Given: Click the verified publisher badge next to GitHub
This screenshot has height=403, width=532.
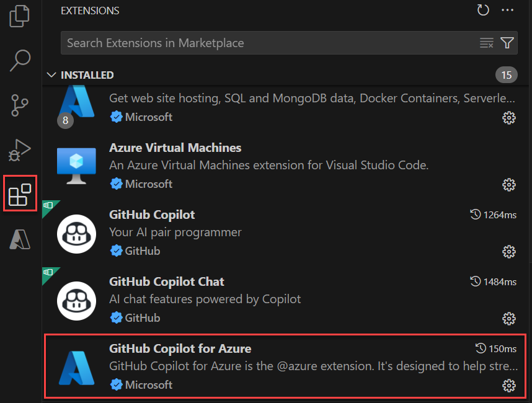Looking at the screenshot, I should pos(117,251).
